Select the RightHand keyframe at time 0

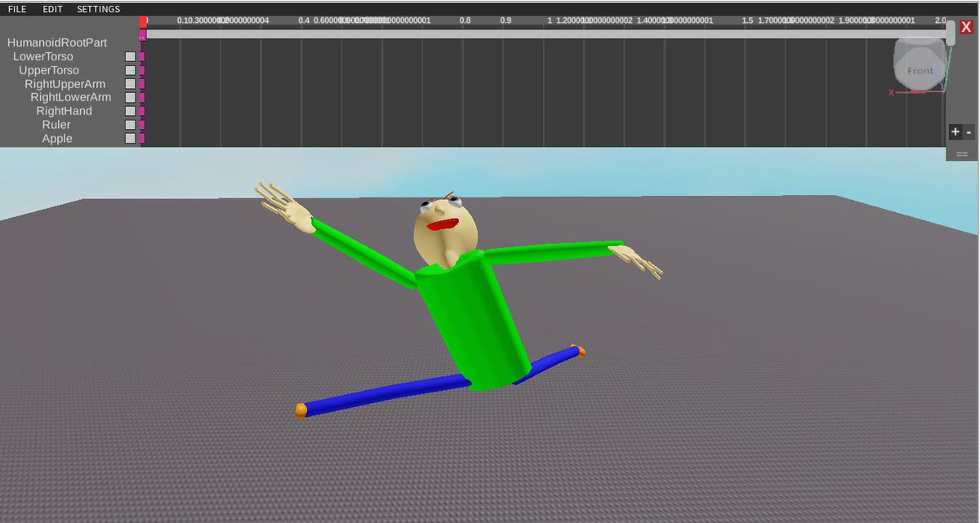pyautogui.click(x=141, y=111)
